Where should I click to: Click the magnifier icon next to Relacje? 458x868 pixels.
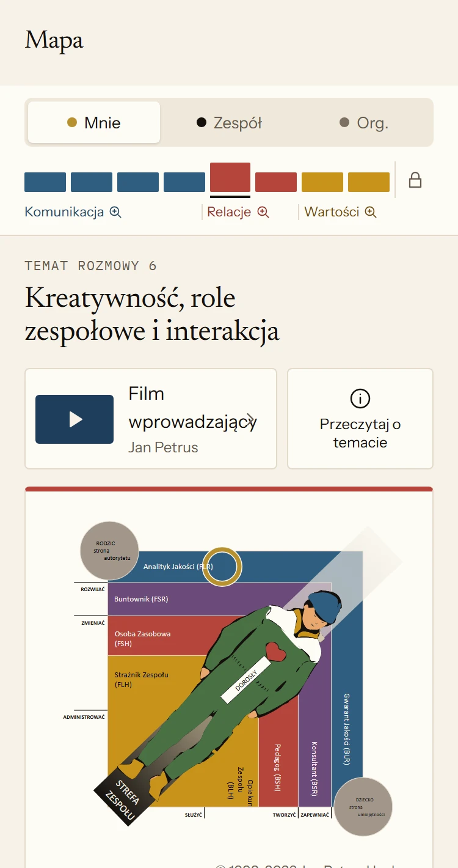263,212
